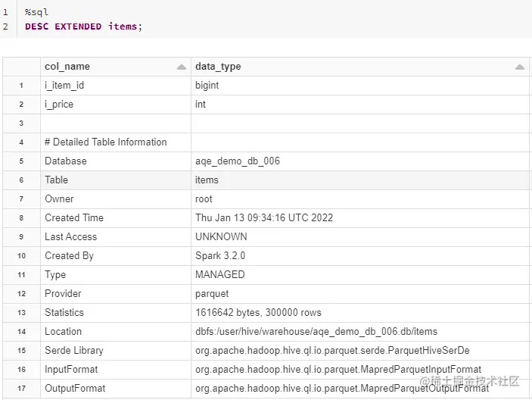Screen dimensions: 532x400
Task: Sort by data_type column arrow
Action: click(519, 67)
